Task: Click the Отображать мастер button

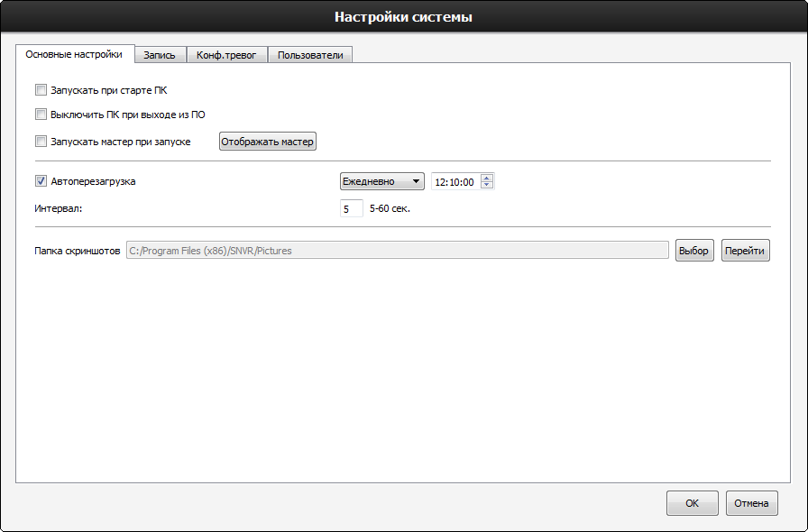Action: (268, 142)
